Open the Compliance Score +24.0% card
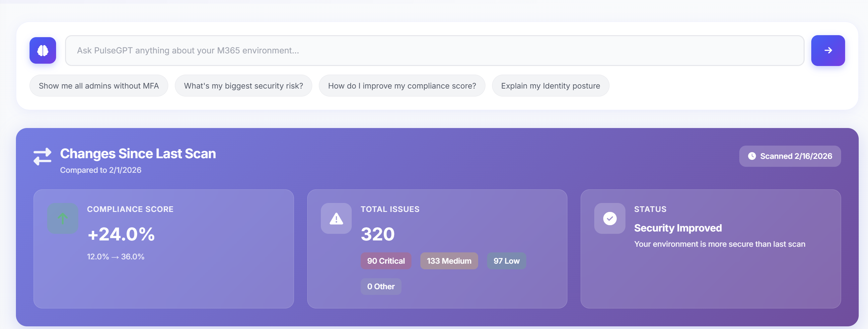Screen dimensions: 868x329 pyautogui.click(x=164, y=249)
